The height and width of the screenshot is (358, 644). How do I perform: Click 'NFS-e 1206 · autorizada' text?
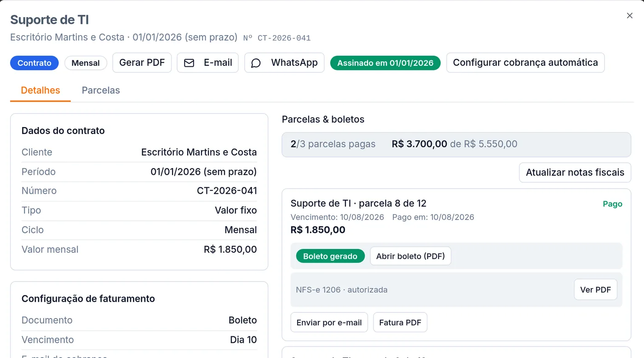342,290
